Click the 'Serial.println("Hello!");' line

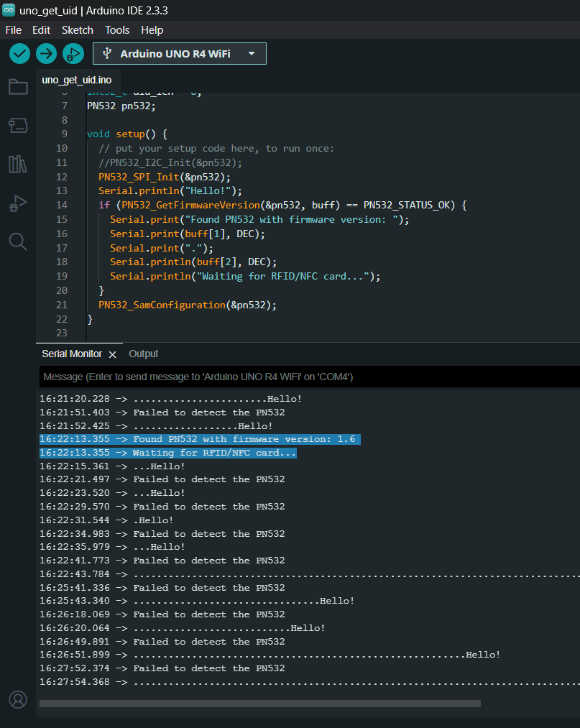[x=170, y=191]
